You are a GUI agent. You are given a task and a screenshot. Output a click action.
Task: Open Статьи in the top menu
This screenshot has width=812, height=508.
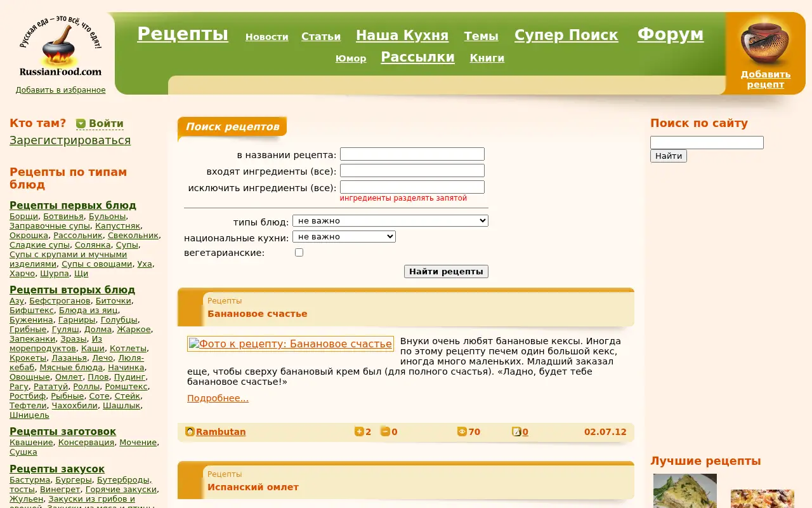[321, 37]
